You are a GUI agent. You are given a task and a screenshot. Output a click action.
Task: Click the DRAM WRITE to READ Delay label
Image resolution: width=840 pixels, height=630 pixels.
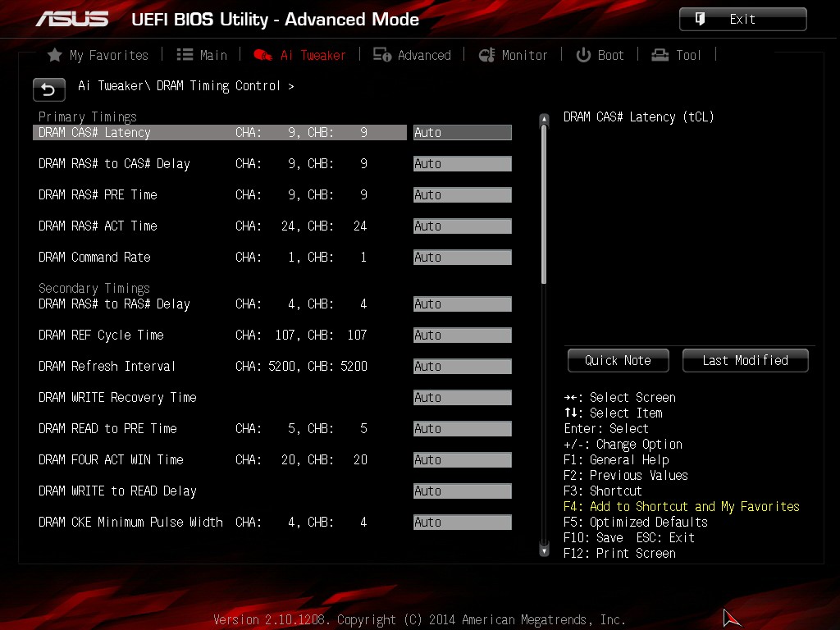coord(117,491)
